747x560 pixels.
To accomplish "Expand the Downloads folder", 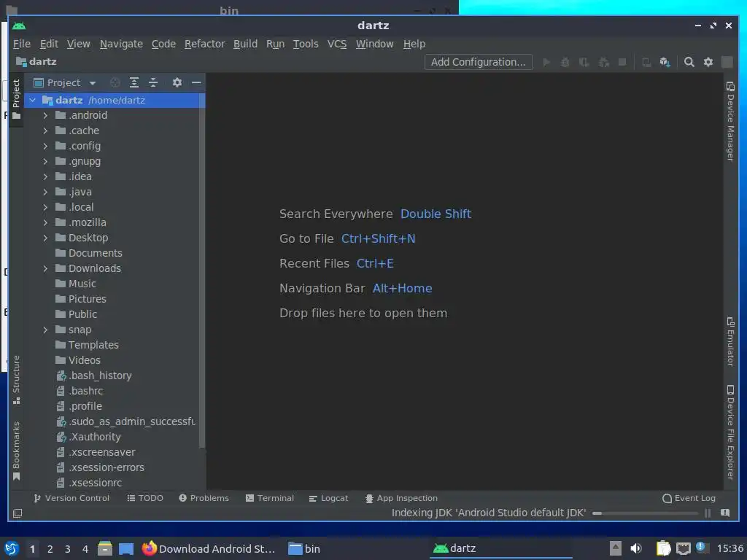I will 45,268.
